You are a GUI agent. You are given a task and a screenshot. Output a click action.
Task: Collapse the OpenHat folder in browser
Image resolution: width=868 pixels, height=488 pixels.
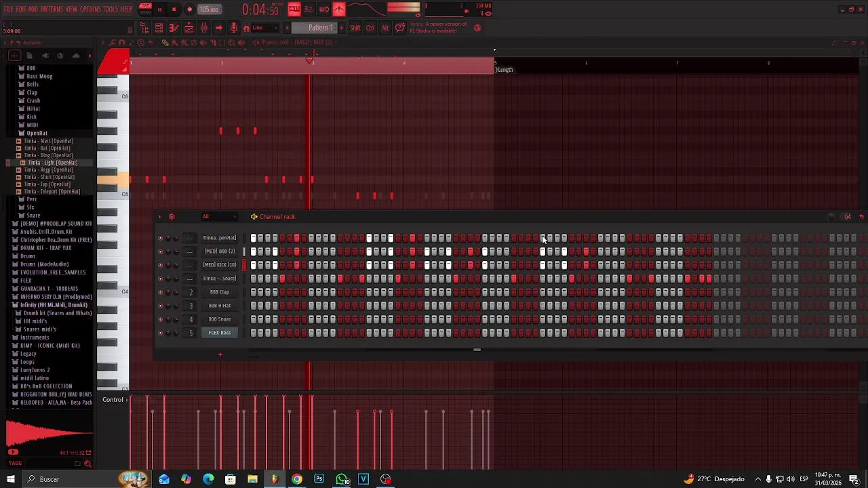pyautogui.click(x=37, y=133)
